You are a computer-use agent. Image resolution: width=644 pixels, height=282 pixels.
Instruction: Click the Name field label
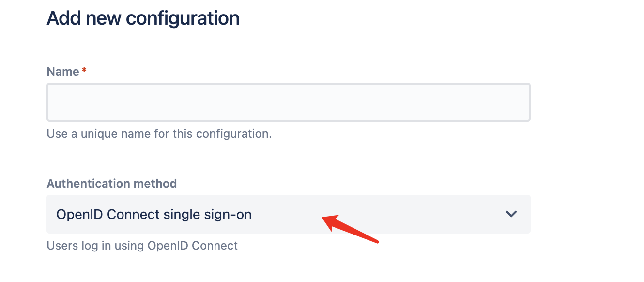63,71
